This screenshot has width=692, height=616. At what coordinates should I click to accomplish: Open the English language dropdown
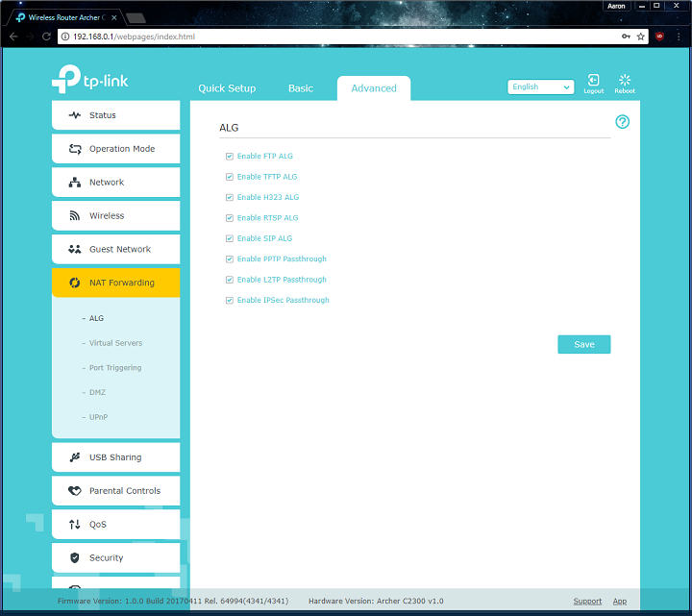coord(540,87)
